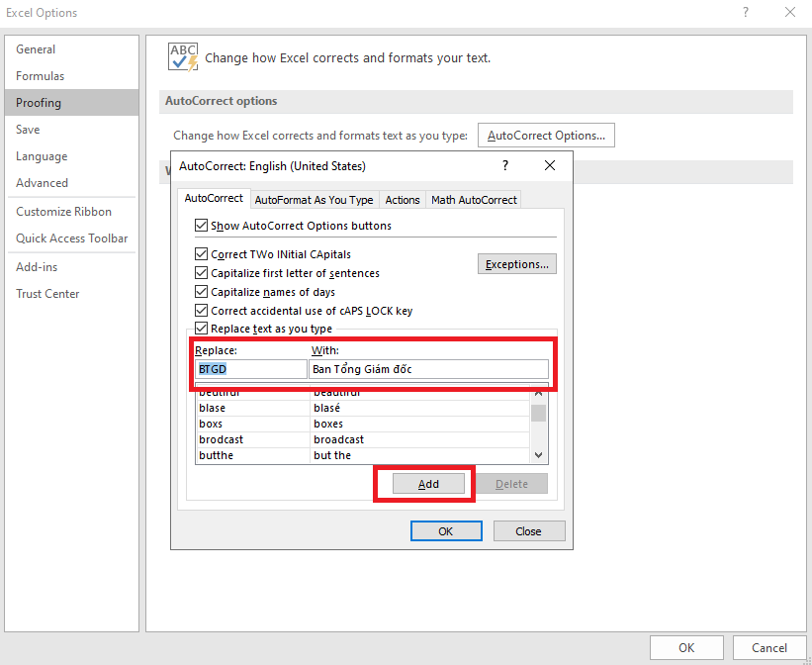Click the replacement text 'but the'
The image size is (812, 665).
point(332,455)
